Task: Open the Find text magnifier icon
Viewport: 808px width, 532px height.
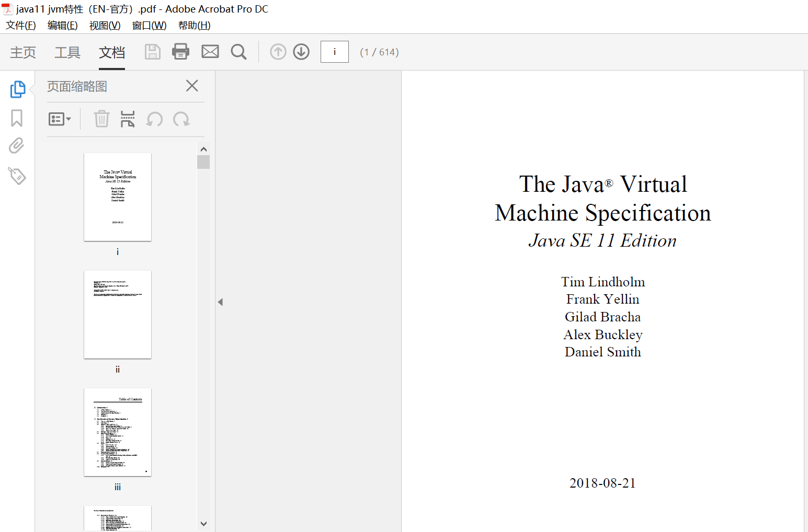Action: point(238,52)
